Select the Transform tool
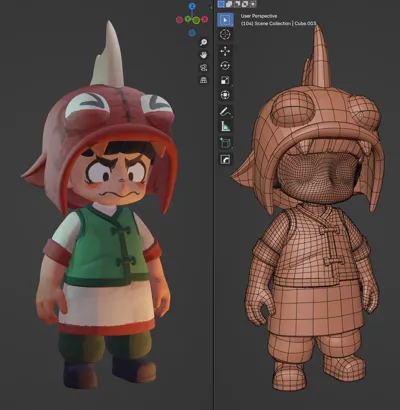This screenshot has width=400, height=410. [225, 95]
